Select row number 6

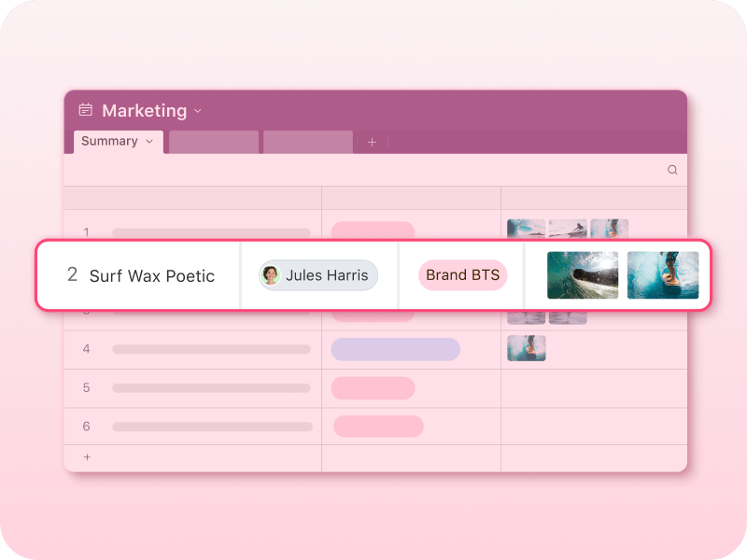86,427
